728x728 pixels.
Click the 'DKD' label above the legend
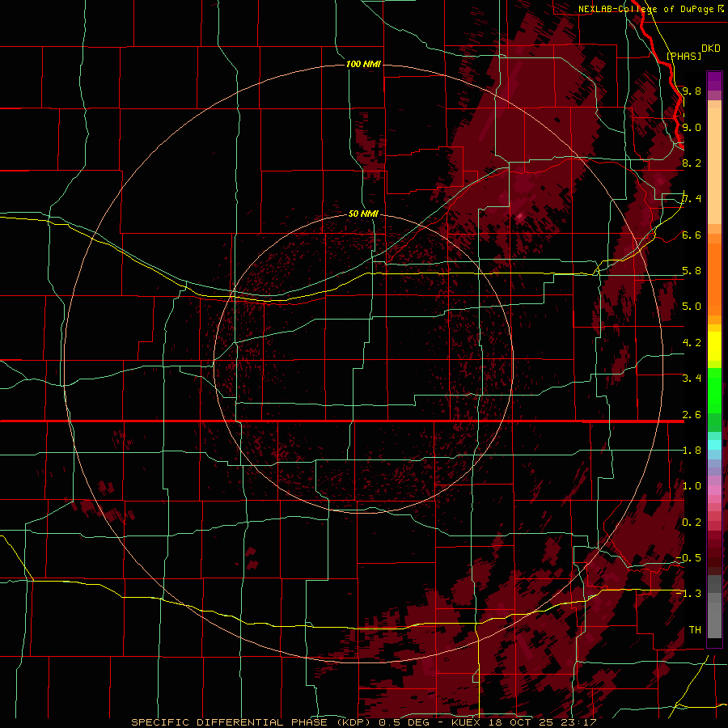click(711, 48)
